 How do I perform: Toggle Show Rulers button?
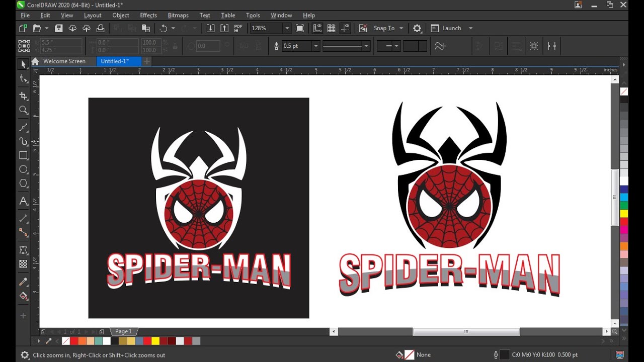tap(317, 28)
